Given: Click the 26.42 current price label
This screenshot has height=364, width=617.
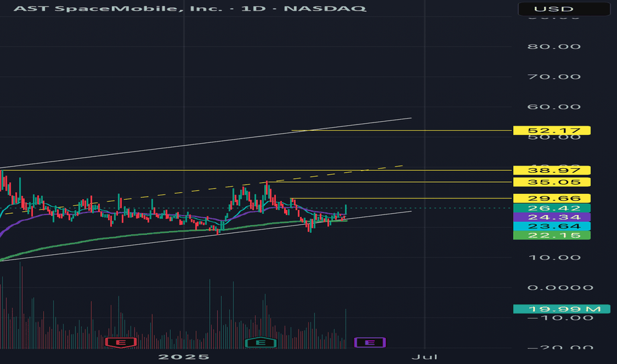Looking at the screenshot, I should 551,208.
